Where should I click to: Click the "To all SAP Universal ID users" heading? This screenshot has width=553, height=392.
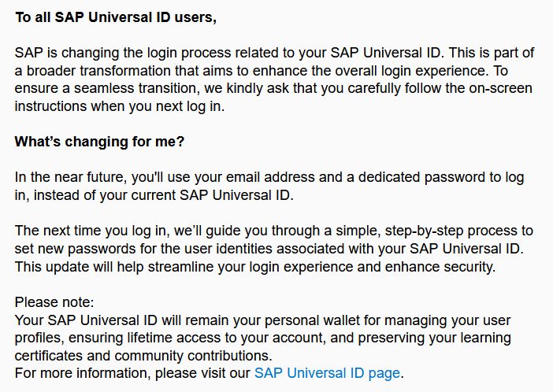(x=115, y=19)
